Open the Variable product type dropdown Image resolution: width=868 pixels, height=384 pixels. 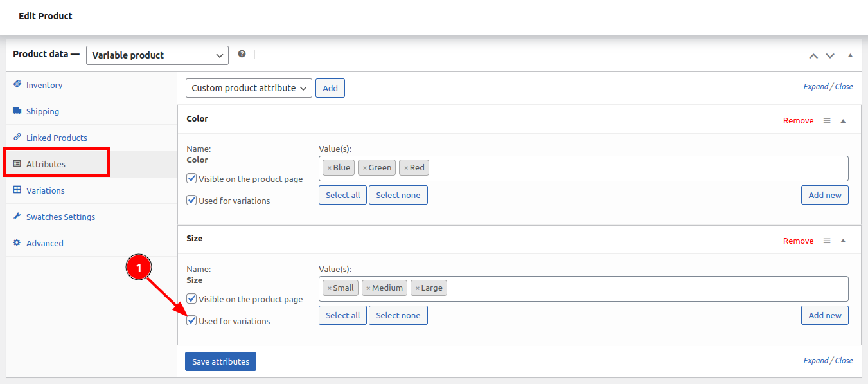pos(157,55)
